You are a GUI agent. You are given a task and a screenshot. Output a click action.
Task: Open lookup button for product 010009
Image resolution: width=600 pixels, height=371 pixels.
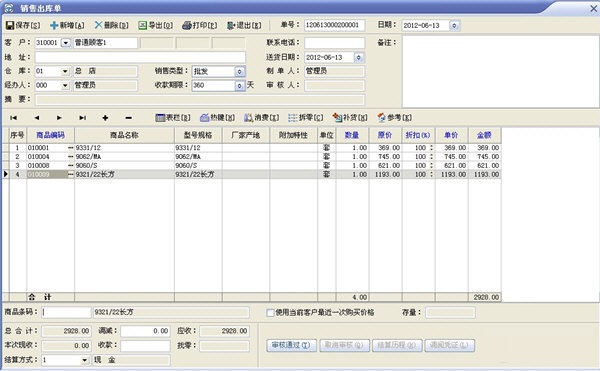pyautogui.click(x=70, y=174)
